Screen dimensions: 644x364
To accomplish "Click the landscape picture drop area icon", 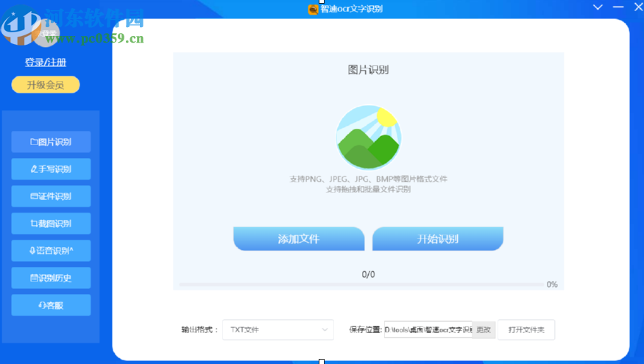I will pyautogui.click(x=369, y=138).
